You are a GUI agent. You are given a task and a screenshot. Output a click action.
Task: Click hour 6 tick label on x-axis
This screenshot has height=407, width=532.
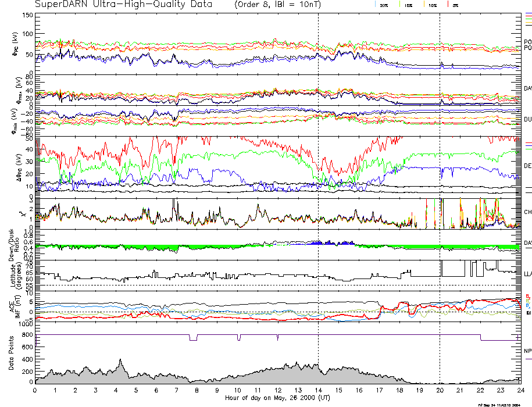pyautogui.click(x=156, y=390)
